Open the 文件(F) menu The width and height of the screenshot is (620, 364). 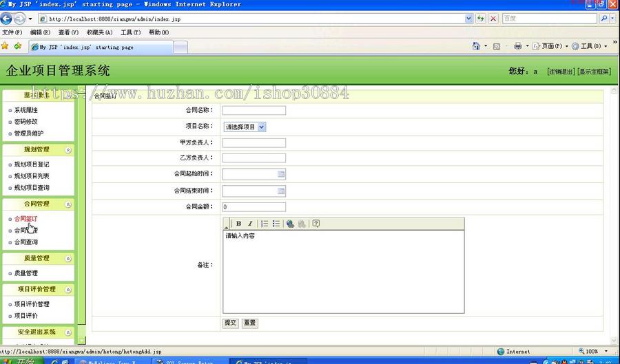pos(12,32)
